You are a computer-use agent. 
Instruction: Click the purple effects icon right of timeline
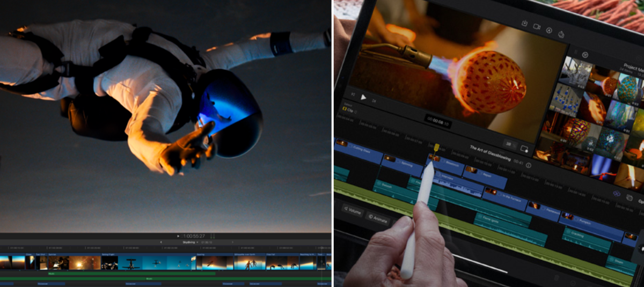(617, 193)
